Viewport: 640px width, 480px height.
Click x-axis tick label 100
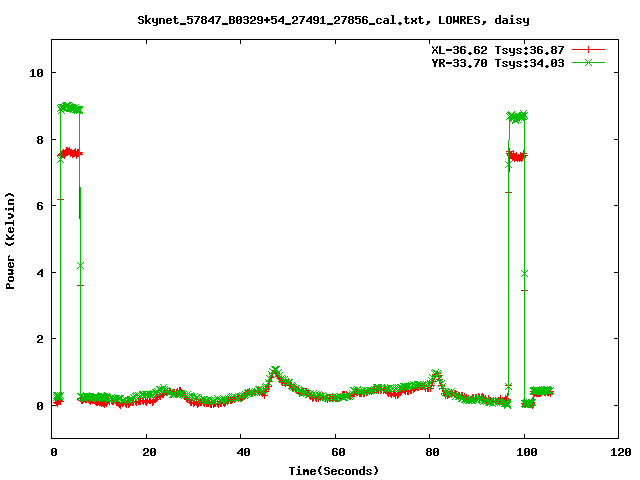pyautogui.click(x=527, y=452)
